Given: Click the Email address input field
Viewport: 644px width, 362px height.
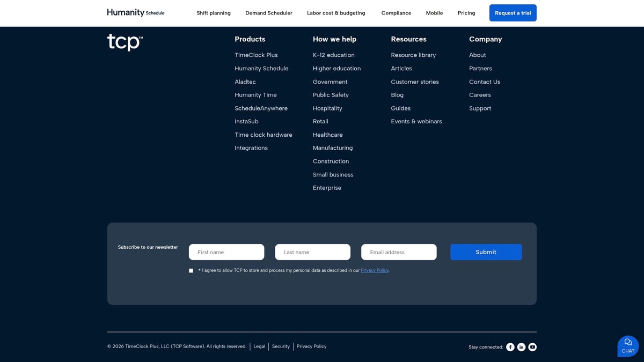Looking at the screenshot, I should coord(398,252).
